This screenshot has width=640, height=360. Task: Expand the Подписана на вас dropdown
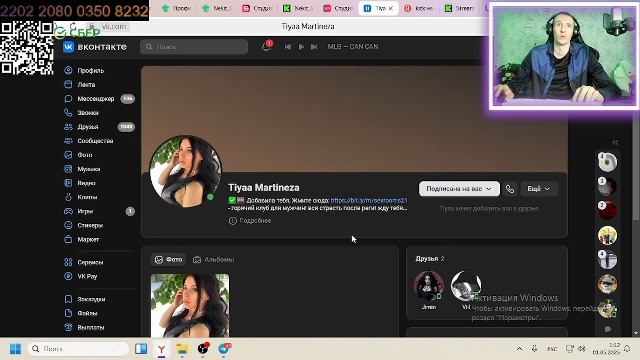click(x=459, y=189)
